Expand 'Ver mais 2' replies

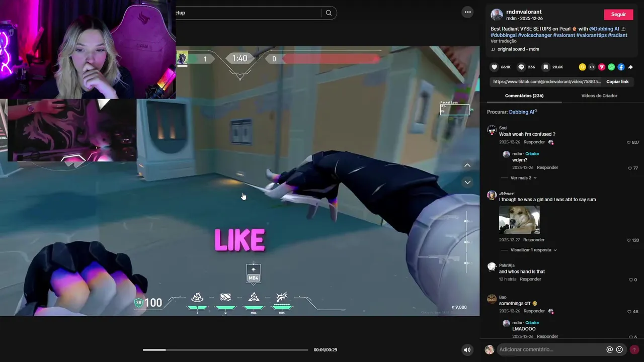pos(523,178)
